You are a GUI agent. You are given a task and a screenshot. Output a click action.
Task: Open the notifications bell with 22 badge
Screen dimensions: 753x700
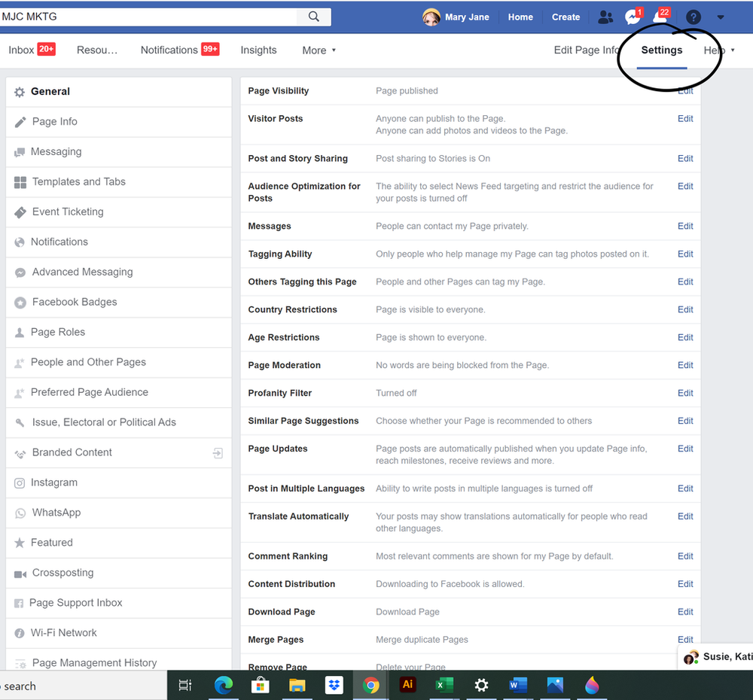coord(661,17)
